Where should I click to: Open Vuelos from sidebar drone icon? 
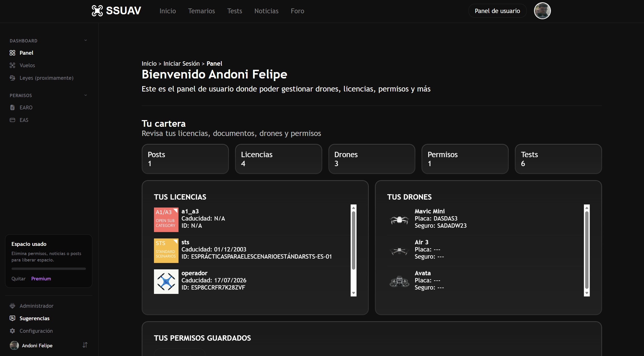(12, 65)
